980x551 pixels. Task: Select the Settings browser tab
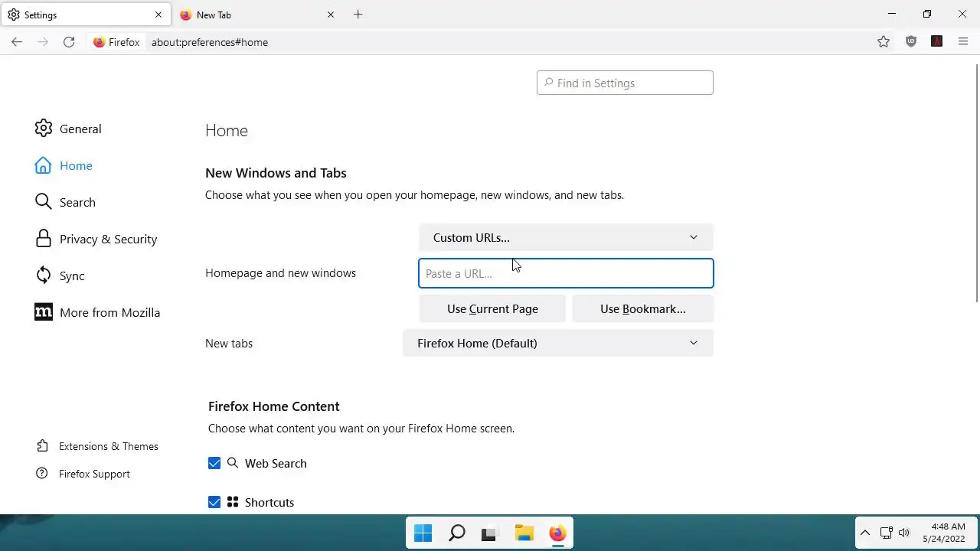(84, 15)
